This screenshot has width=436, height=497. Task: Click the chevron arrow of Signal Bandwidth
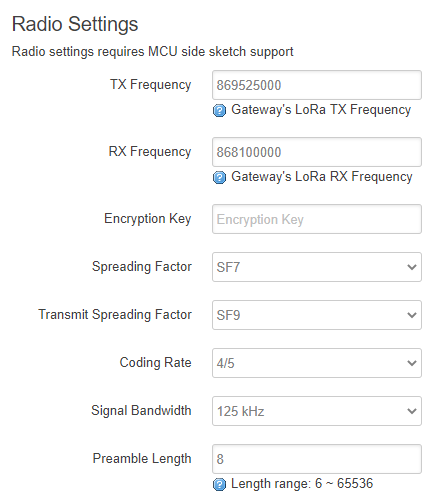(412, 411)
